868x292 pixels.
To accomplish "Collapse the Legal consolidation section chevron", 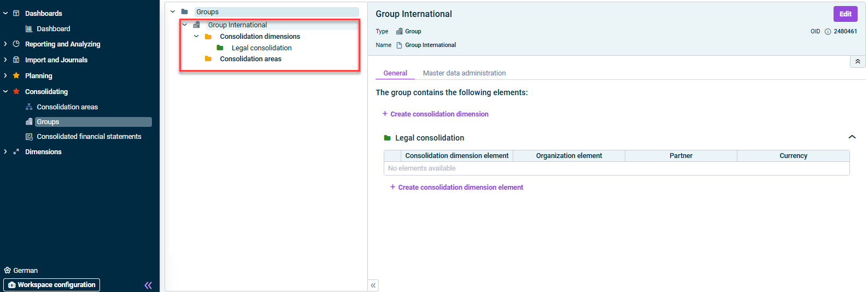I will [852, 137].
